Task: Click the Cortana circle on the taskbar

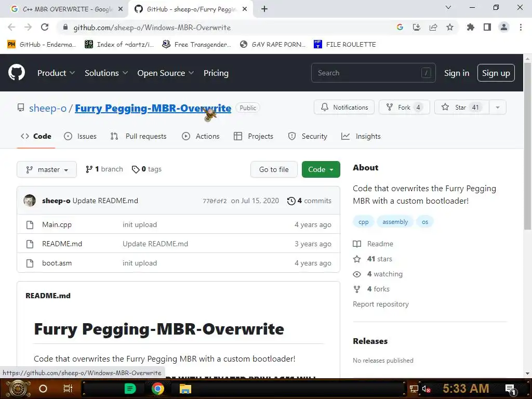Action: pyautogui.click(x=43, y=389)
